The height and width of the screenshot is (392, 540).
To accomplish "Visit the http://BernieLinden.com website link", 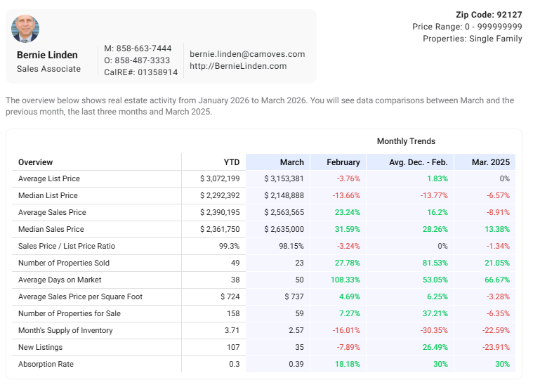I will click(x=238, y=66).
